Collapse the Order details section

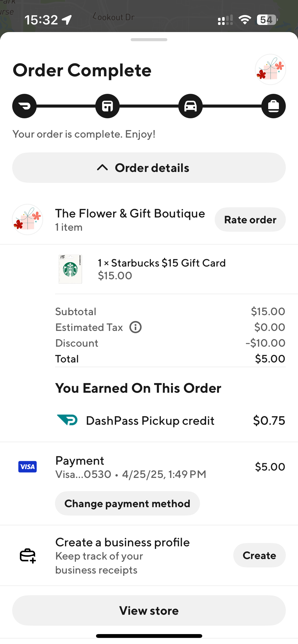(149, 168)
